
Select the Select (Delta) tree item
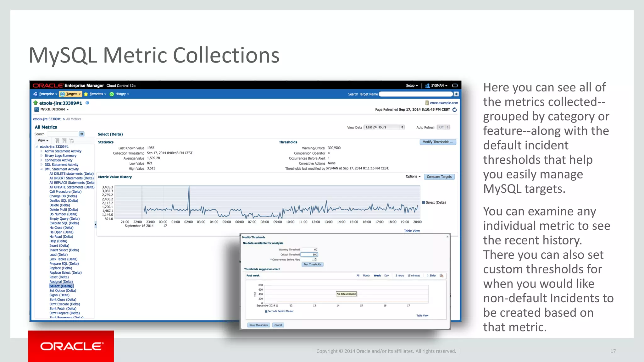coord(61,286)
